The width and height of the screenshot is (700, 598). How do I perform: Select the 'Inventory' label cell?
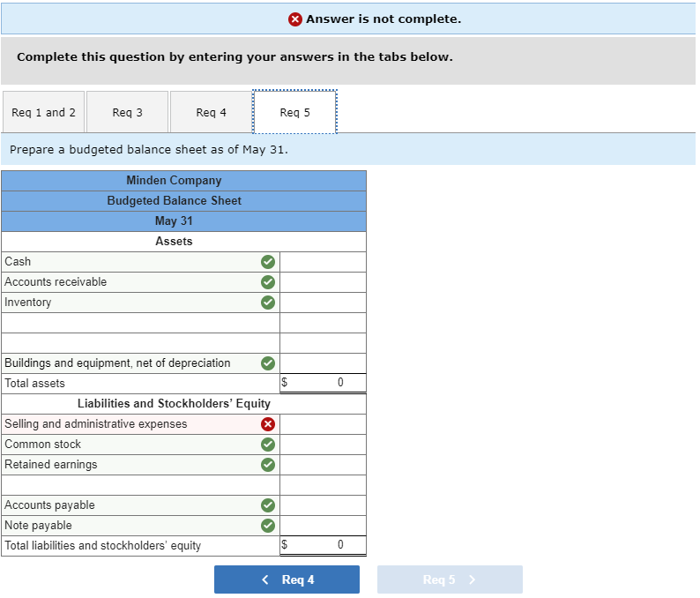pos(141,303)
